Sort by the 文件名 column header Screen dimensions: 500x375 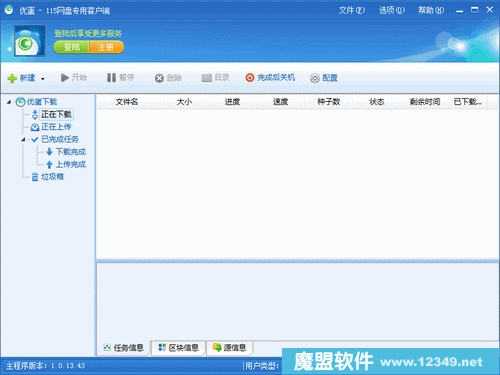[x=127, y=102]
